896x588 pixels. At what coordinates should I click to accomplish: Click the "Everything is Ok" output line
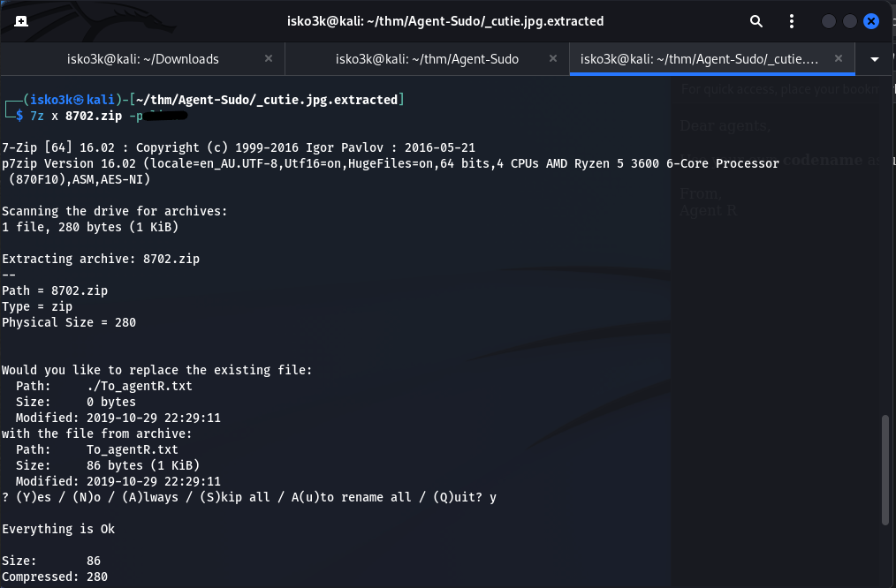[x=58, y=529]
